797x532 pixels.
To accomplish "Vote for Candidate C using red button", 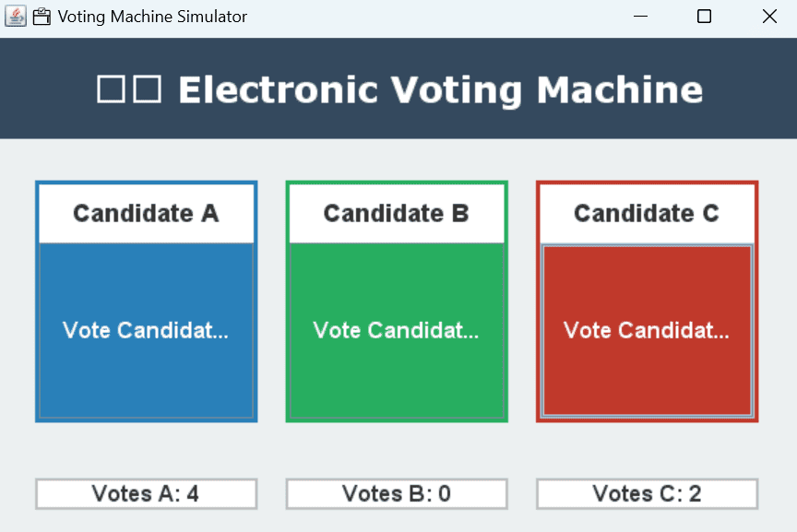I will click(x=647, y=331).
